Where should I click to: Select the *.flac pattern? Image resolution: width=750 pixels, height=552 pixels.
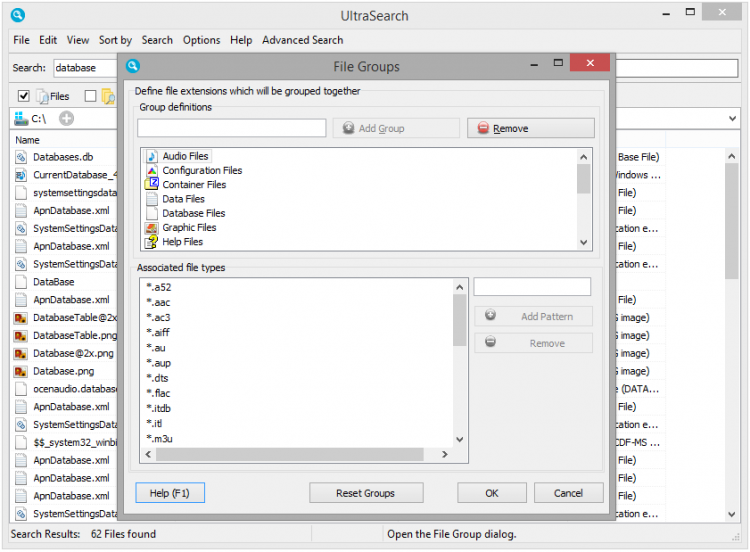coord(158,394)
